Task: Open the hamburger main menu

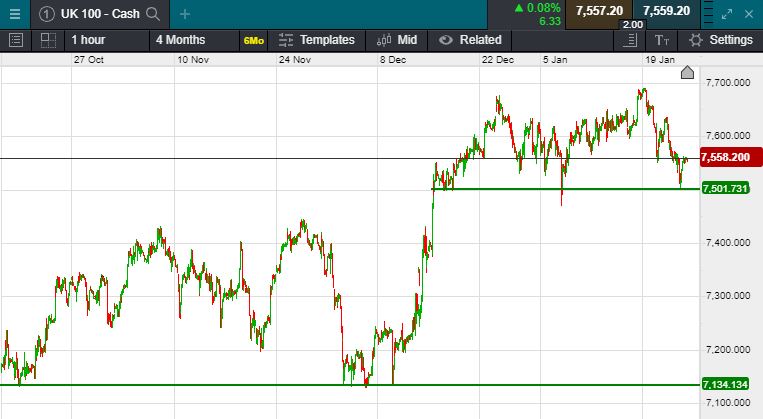Action: coord(13,13)
